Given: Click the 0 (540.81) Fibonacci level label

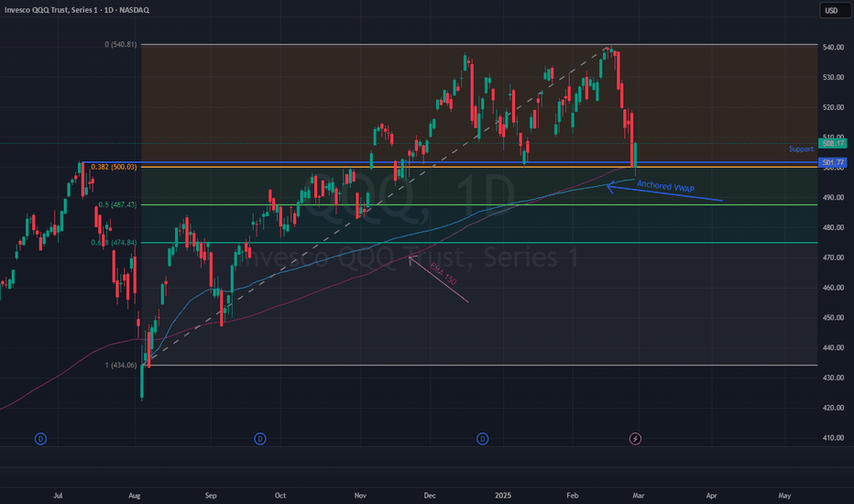Looking at the screenshot, I should click(x=121, y=45).
